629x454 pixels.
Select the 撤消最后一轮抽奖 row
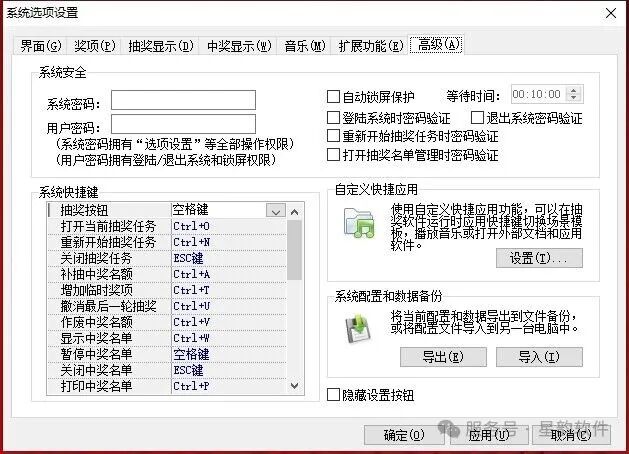pos(167,306)
